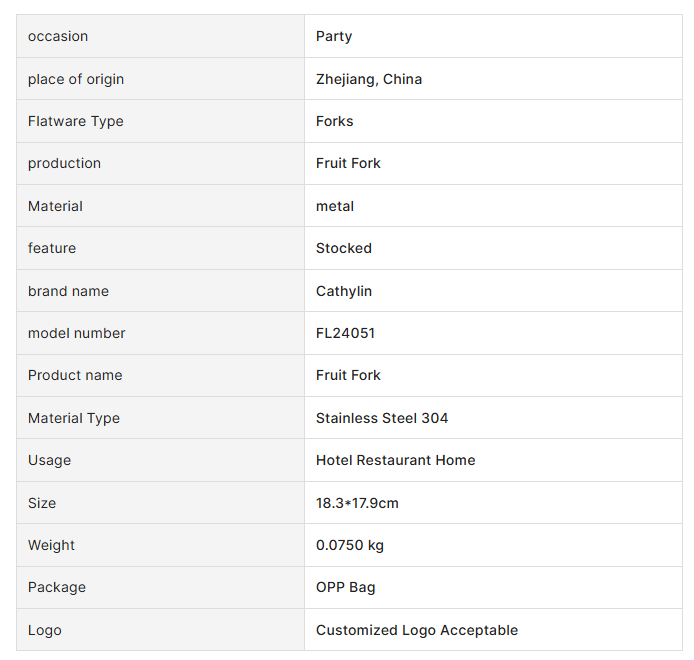Click the weight value '0.0750 kg'
This screenshot has height=660, width=694.
click(x=350, y=545)
